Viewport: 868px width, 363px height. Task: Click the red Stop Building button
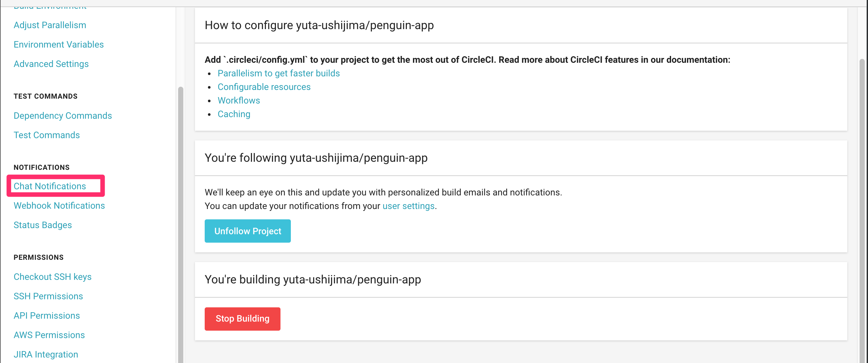click(242, 319)
